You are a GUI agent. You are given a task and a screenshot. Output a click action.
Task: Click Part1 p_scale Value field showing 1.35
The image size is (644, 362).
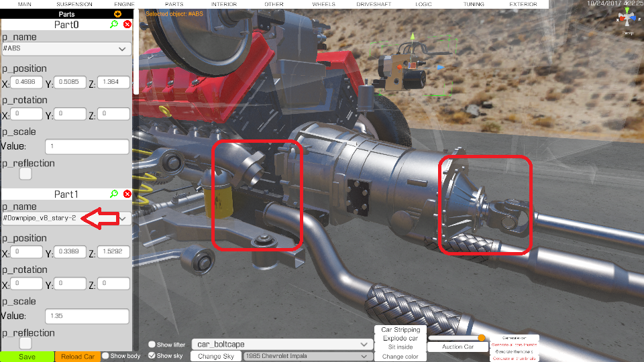[x=87, y=316]
